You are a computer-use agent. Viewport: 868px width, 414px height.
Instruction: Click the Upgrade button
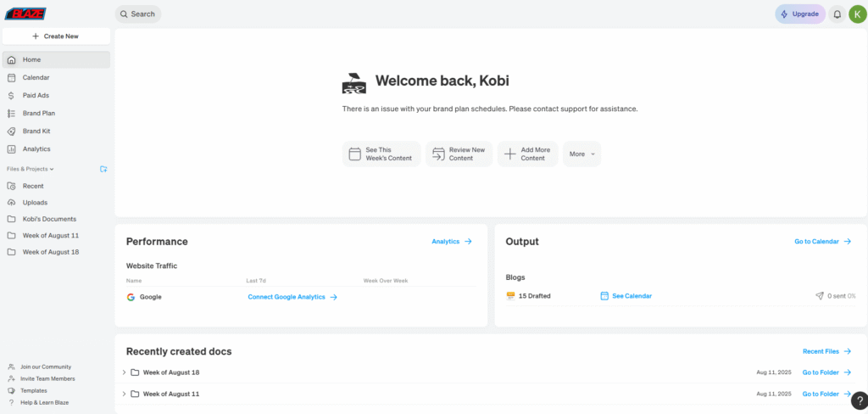point(799,14)
